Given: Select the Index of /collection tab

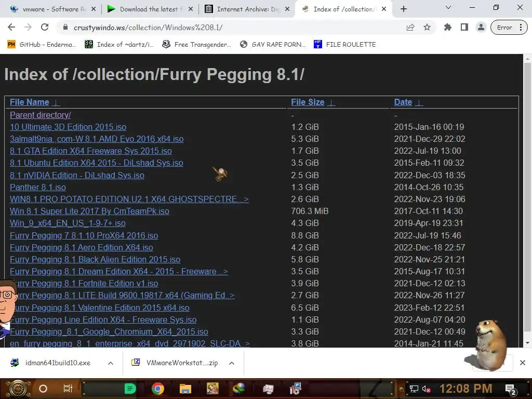Looking at the screenshot, I should 343,9.
